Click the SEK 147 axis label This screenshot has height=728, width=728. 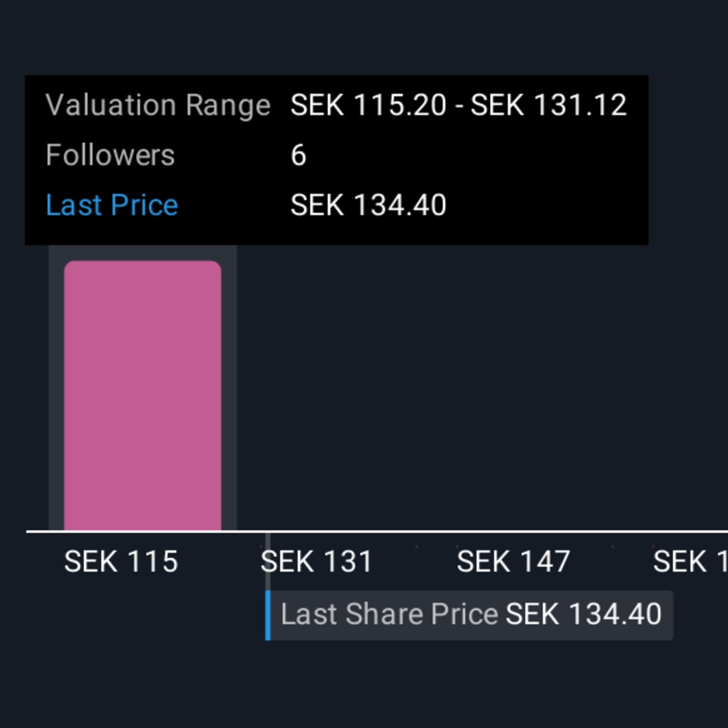pos(514,562)
